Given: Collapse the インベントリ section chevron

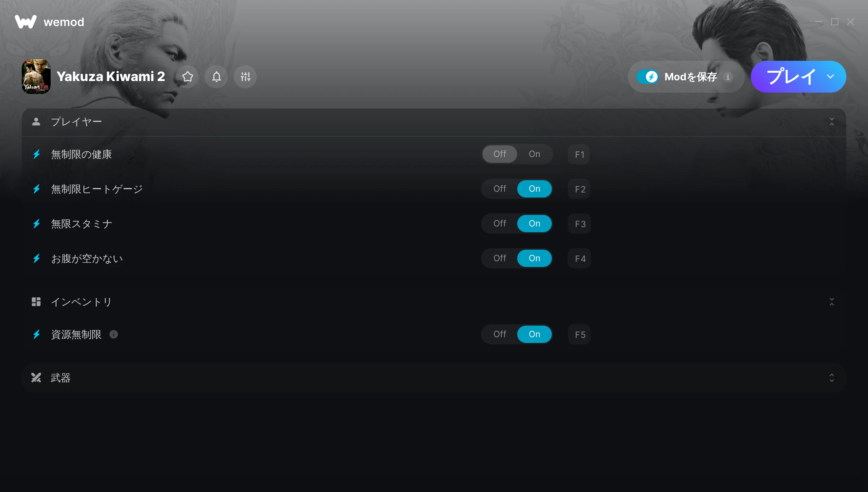Looking at the screenshot, I should (831, 302).
